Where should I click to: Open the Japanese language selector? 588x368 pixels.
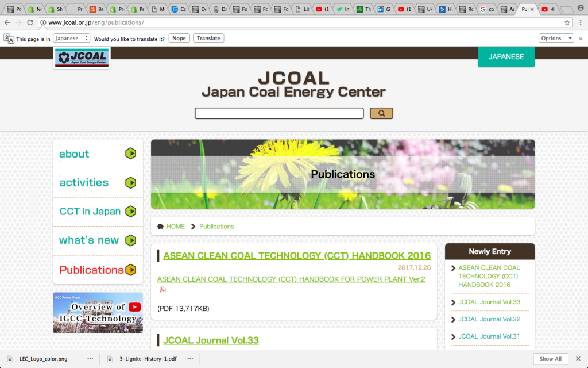point(71,38)
